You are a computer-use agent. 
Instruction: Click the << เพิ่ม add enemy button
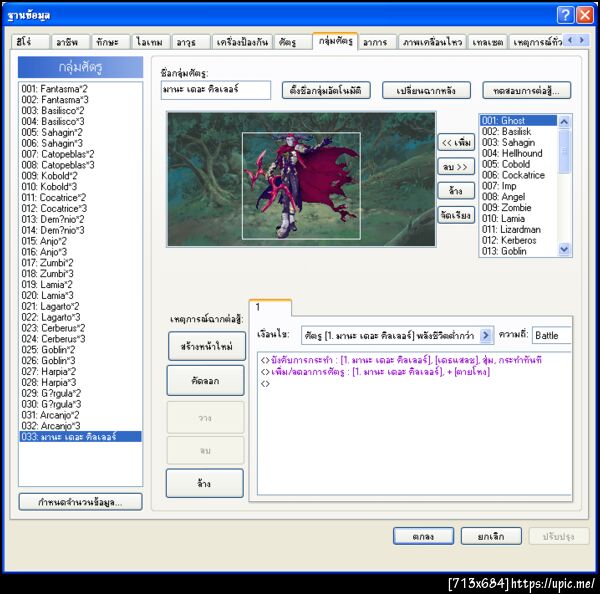456,142
